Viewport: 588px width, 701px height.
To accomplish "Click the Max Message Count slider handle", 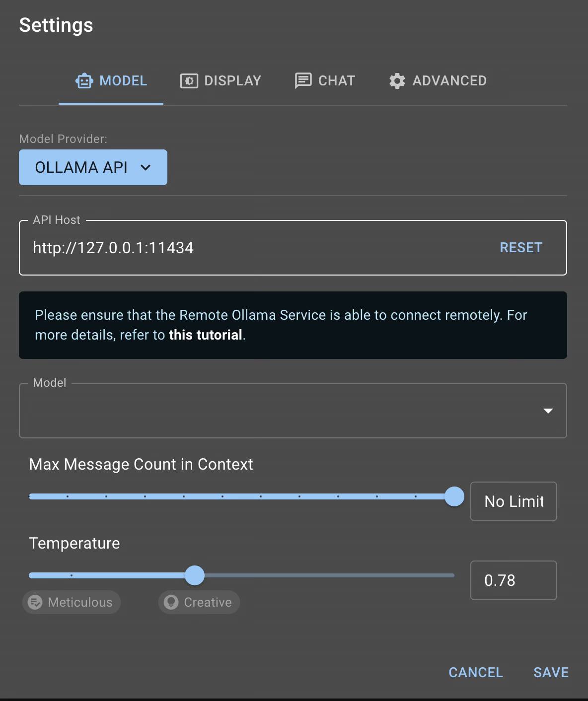I will pos(454,496).
